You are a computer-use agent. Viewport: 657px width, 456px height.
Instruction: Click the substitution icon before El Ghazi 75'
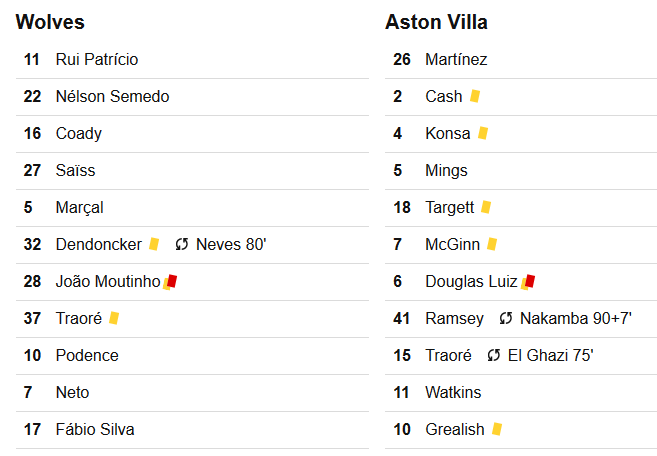494,355
